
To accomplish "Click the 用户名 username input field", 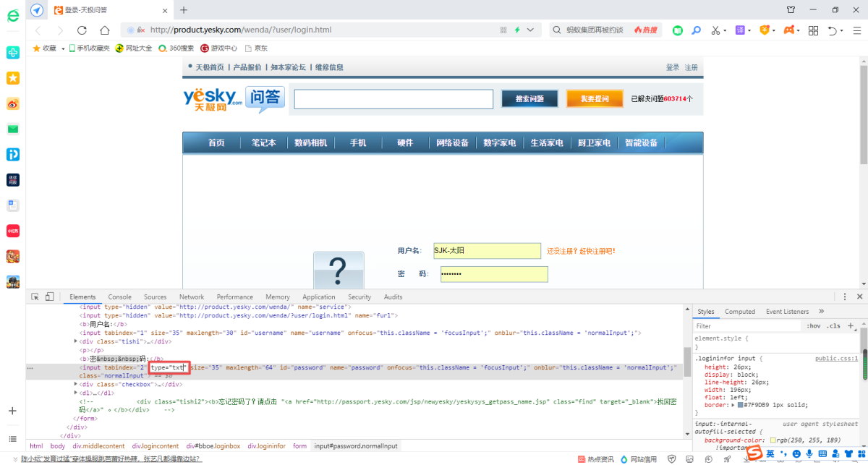I will (x=487, y=251).
